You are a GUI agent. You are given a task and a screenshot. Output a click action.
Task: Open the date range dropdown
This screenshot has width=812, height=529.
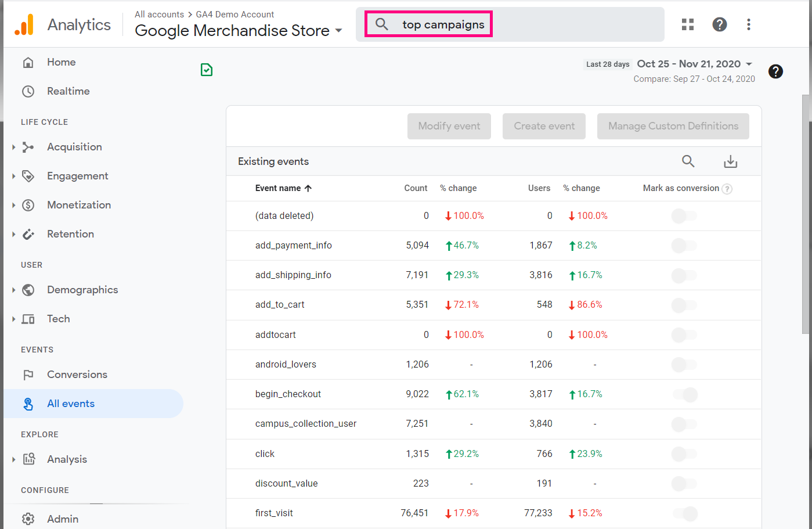695,64
